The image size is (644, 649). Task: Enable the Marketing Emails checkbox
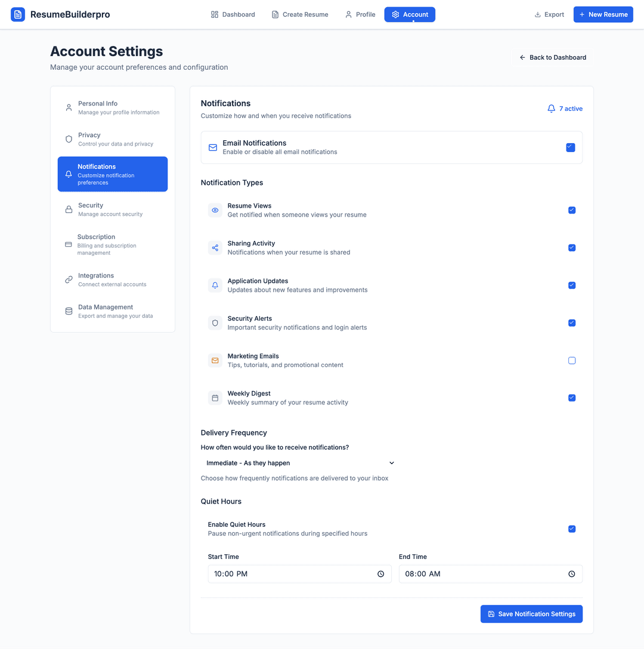(572, 360)
